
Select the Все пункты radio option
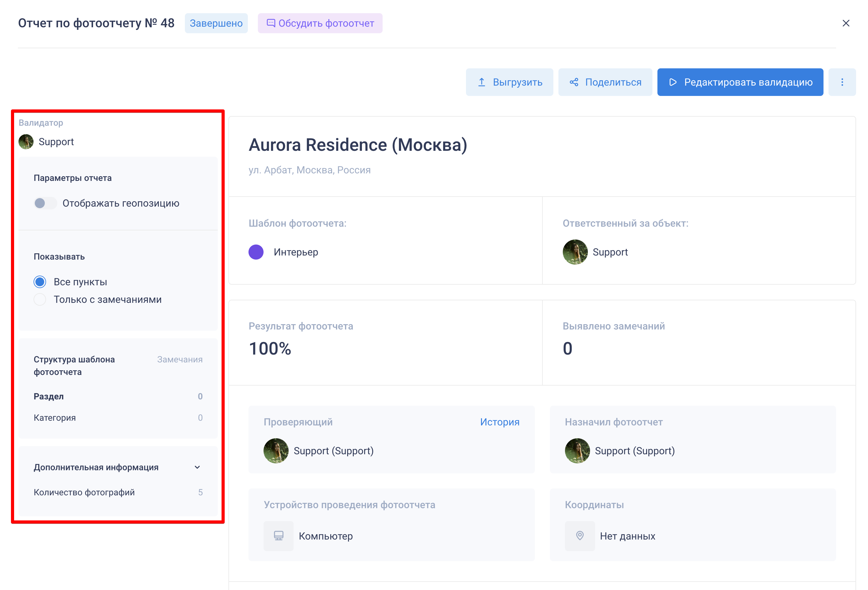coord(40,282)
